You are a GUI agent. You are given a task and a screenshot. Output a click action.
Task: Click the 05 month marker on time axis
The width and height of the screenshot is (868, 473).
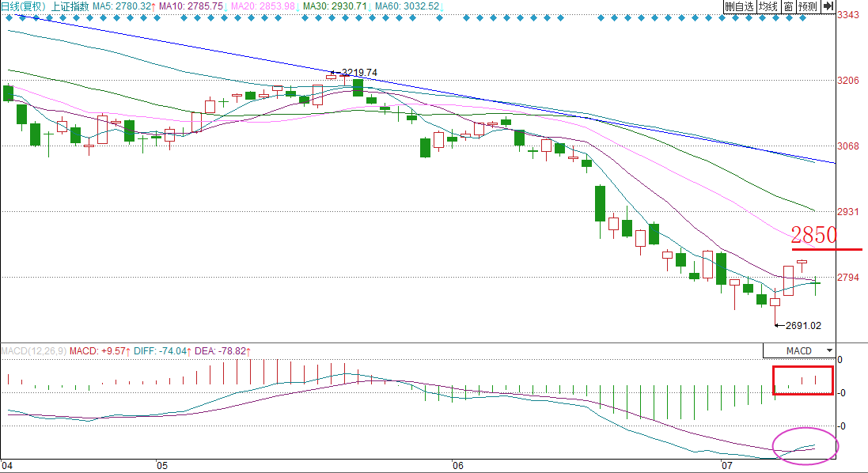point(162,465)
